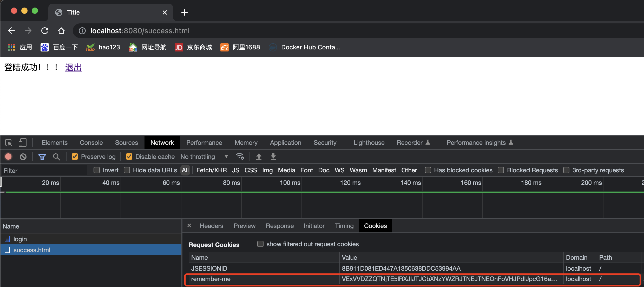Open network search magnifier icon

pyautogui.click(x=56, y=157)
